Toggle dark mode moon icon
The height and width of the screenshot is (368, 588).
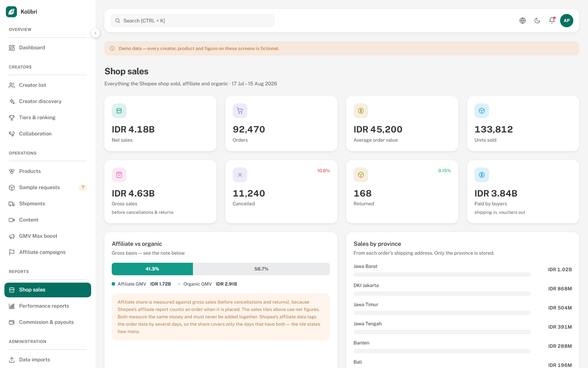pos(537,21)
